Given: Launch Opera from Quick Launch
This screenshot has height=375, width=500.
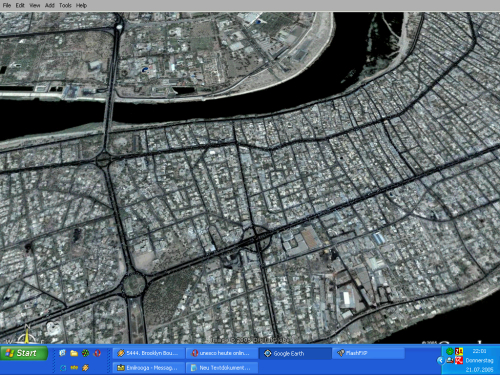Looking at the screenshot, I should click(97, 353).
